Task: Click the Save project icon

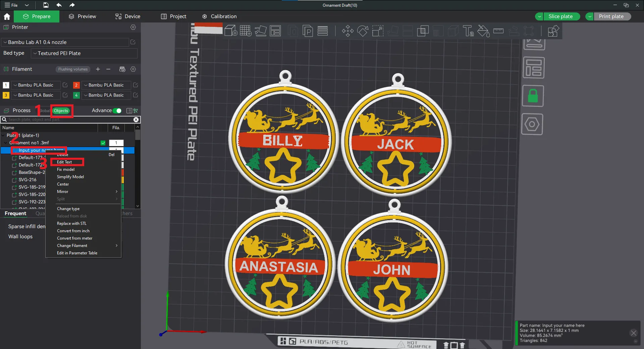Action: tap(46, 5)
